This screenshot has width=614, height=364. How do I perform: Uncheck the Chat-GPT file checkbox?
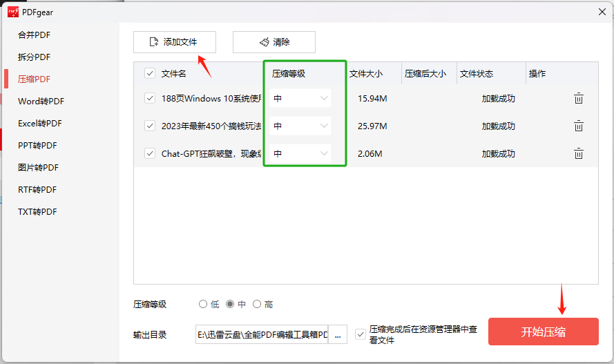pos(150,154)
